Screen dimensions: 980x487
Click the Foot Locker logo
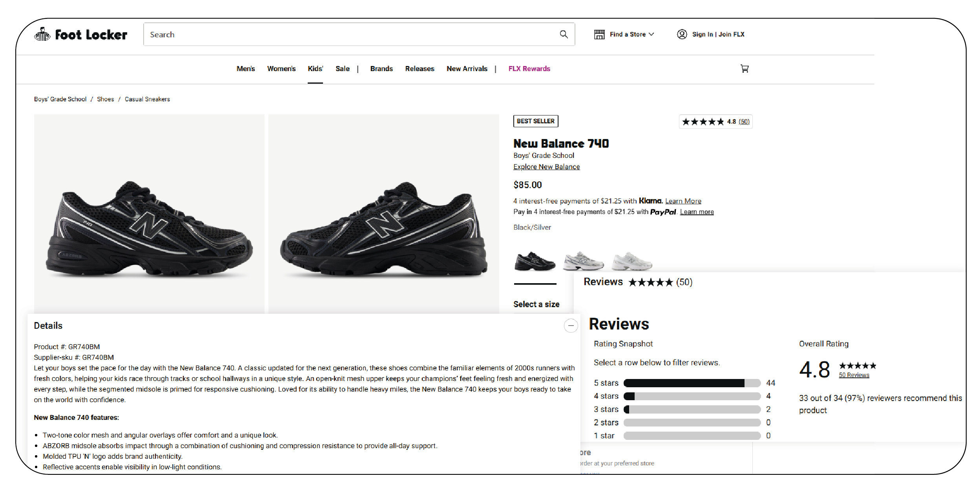pos(81,35)
